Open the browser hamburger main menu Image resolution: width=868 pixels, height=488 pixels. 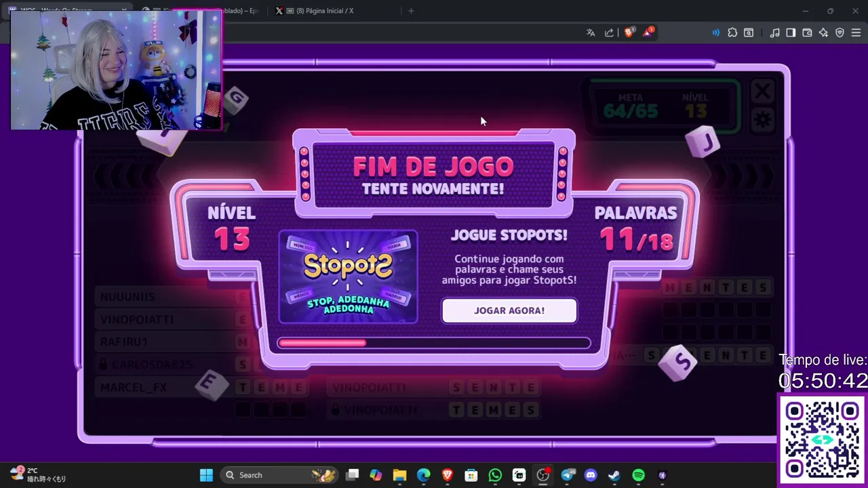(856, 33)
